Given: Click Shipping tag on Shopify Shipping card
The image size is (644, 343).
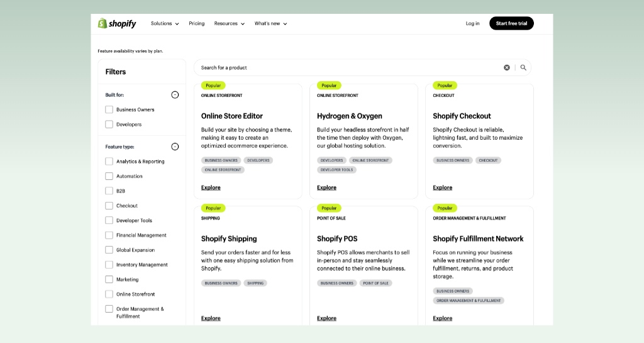Looking at the screenshot, I should [255, 283].
